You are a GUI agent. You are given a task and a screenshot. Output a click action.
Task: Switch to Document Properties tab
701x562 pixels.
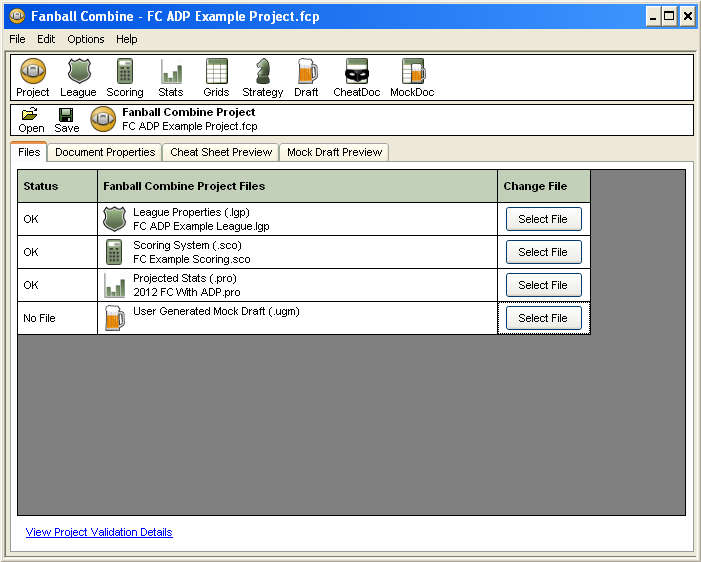tap(105, 152)
